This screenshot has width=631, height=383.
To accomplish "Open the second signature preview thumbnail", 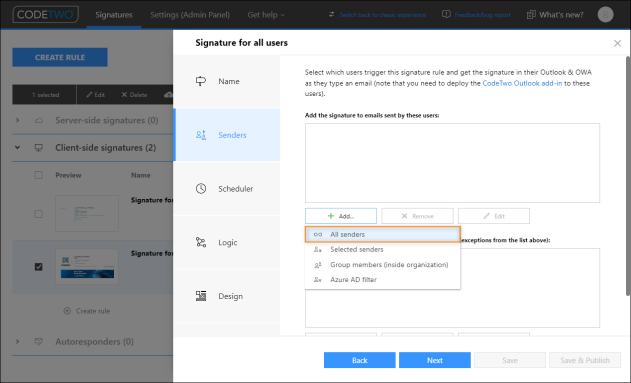I will coord(87,266).
